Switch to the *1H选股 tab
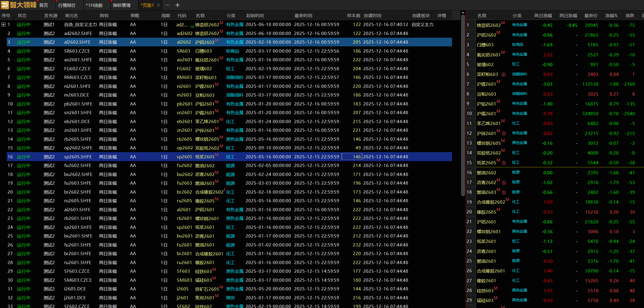 click(94, 5)
